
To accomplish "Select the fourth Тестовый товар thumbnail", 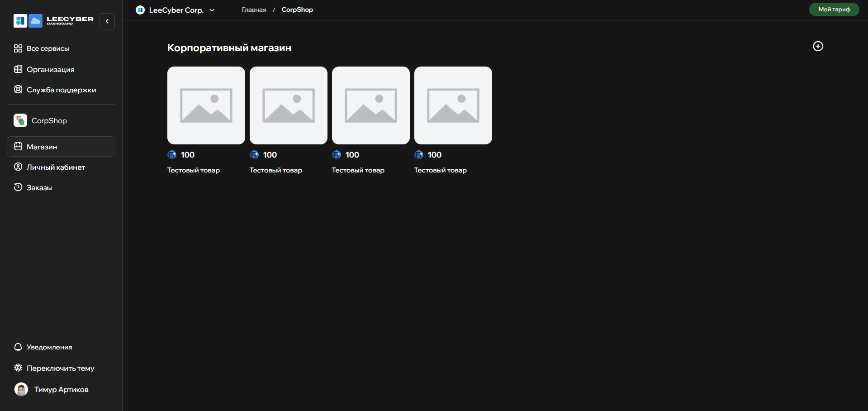I will 453,105.
